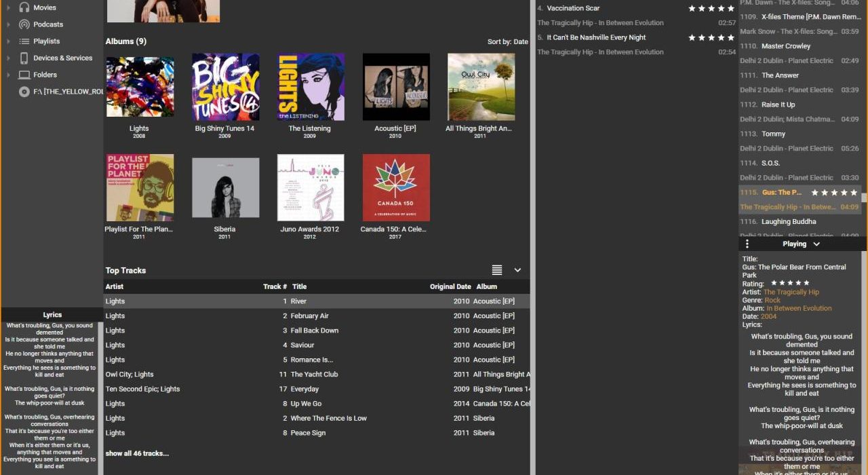Image resolution: width=868 pixels, height=475 pixels.
Task: Select Where The Fence Is Low track
Action: [317, 418]
